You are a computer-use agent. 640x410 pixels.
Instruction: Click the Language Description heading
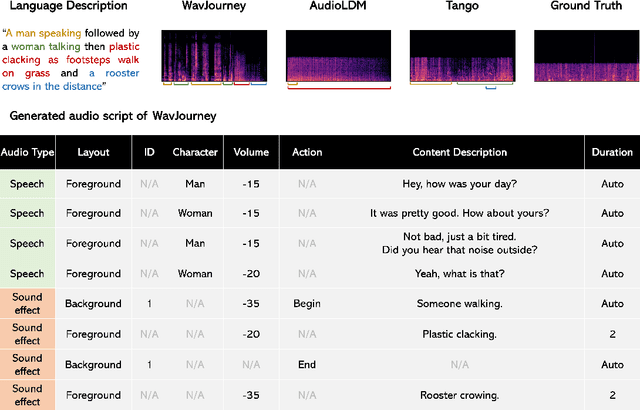coord(68,7)
